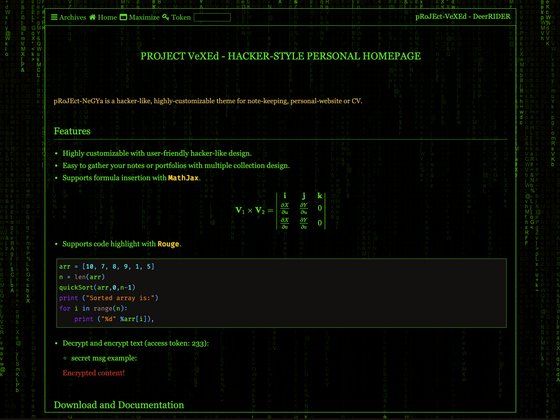Click the Archives list icon
This screenshot has width=560, height=420.
(54, 17)
